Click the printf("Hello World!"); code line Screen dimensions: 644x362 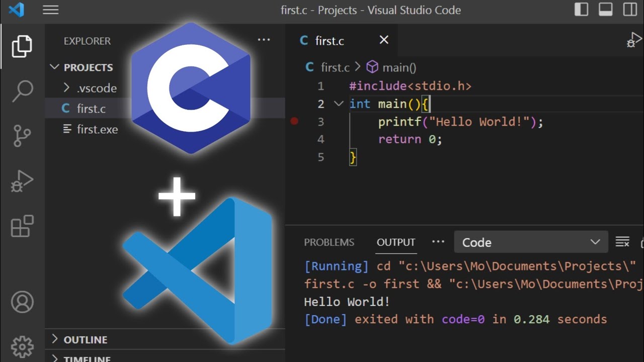[461, 122]
